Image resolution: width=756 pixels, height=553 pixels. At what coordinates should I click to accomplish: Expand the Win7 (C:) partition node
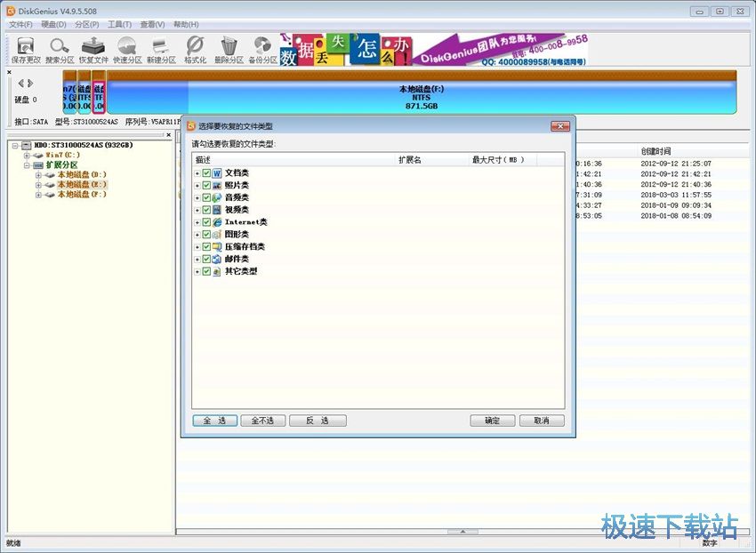pos(27,156)
